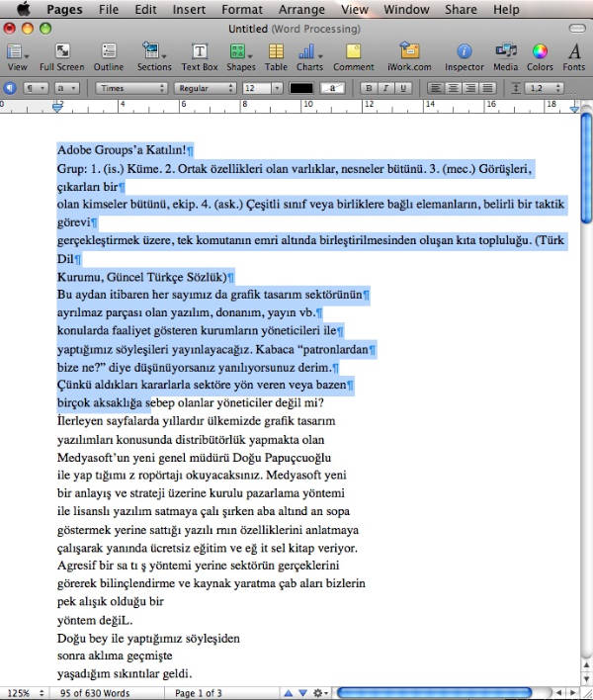Toggle Underline formatting

click(x=403, y=88)
